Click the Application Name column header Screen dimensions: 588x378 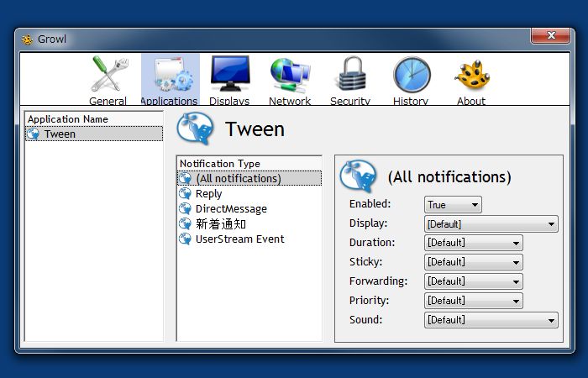(94, 119)
